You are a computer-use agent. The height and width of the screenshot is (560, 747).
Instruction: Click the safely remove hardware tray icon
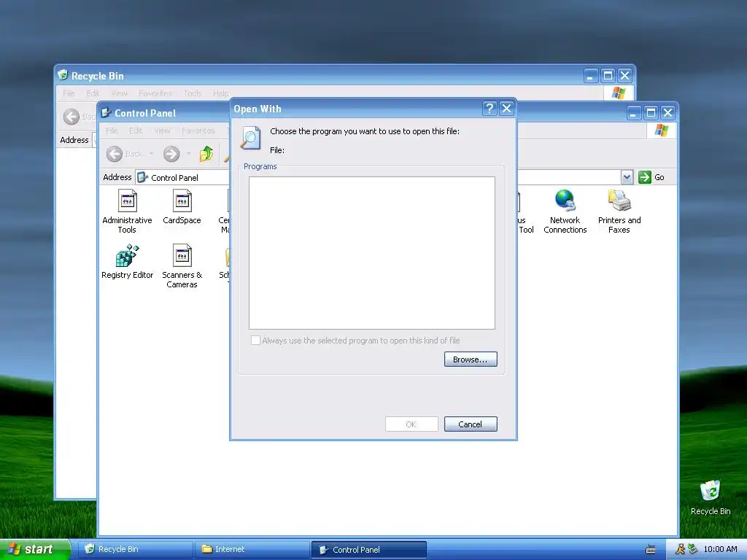pos(692,550)
